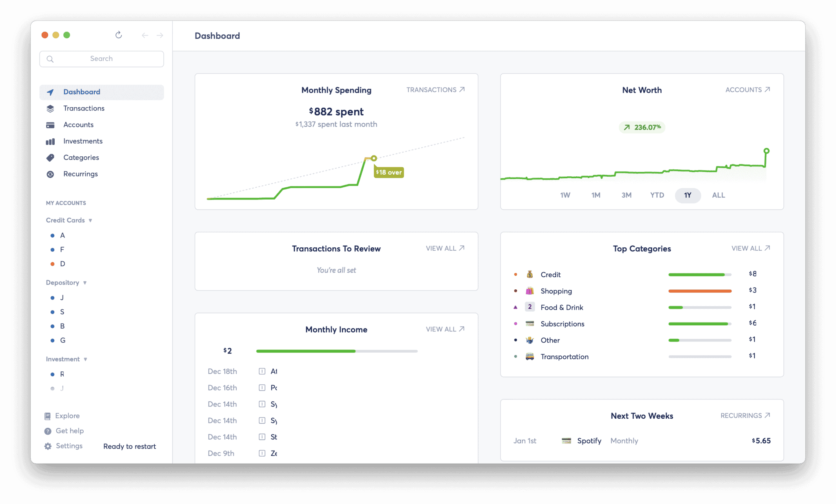
Task: Open Categories via its tag icon
Action: (50, 158)
